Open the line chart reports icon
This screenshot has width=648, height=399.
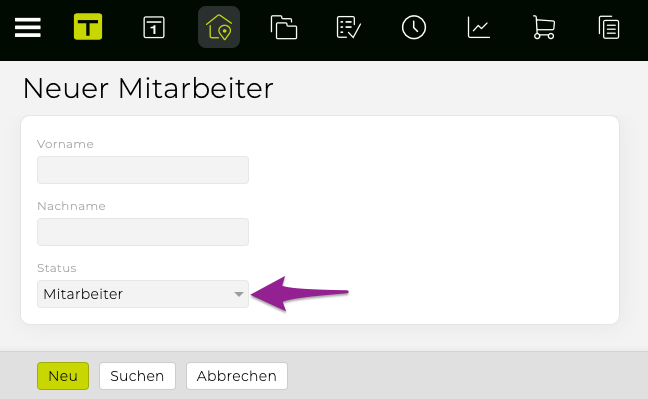coord(479,27)
